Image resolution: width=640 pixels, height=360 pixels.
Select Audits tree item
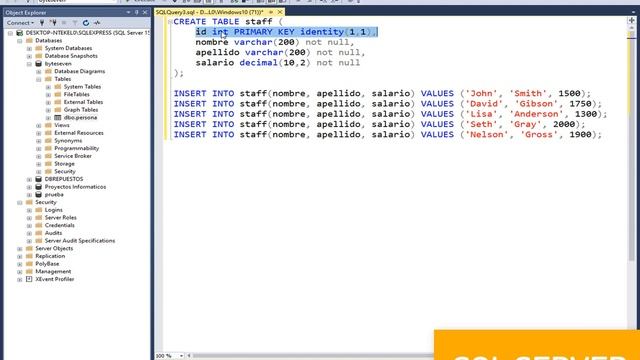[53, 233]
